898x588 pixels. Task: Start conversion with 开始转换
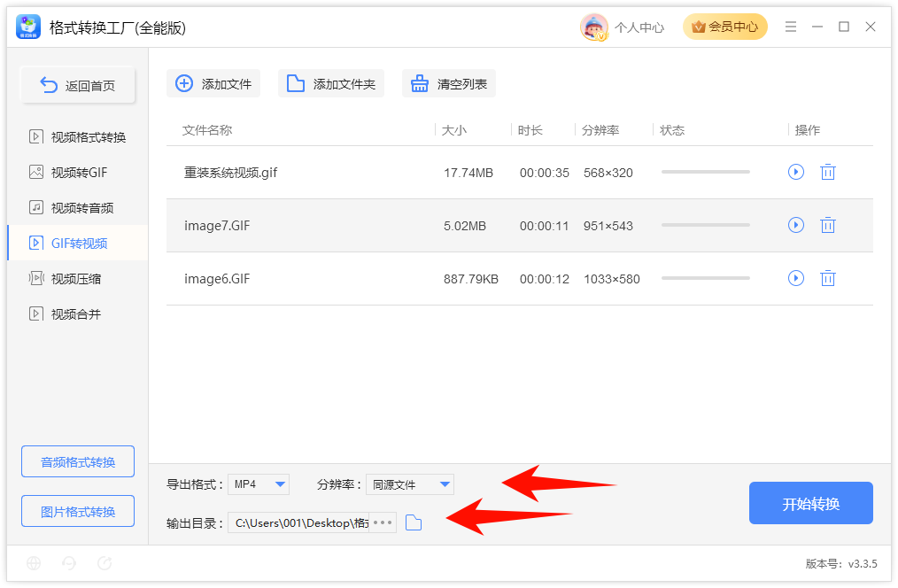click(x=810, y=503)
